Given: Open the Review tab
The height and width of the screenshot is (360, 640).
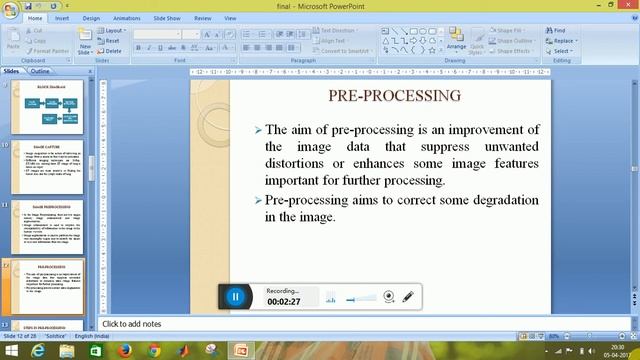Looking at the screenshot, I should point(203,18).
